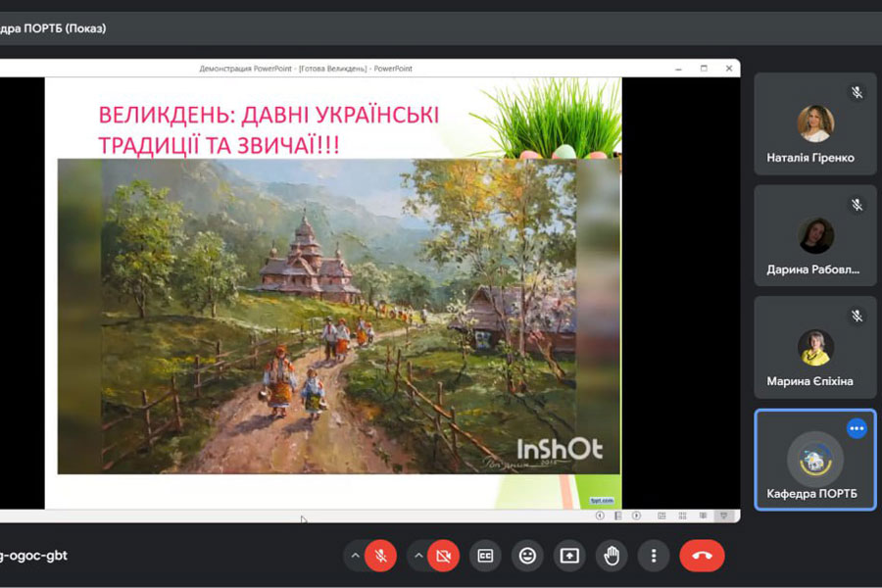Click the meeting code text ending in ogoc-gbt

point(33,556)
